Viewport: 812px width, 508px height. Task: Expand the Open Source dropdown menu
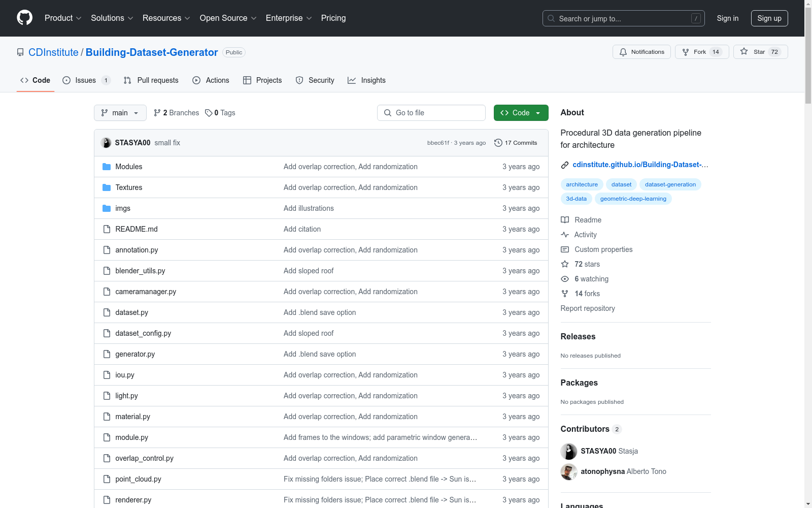tap(228, 18)
